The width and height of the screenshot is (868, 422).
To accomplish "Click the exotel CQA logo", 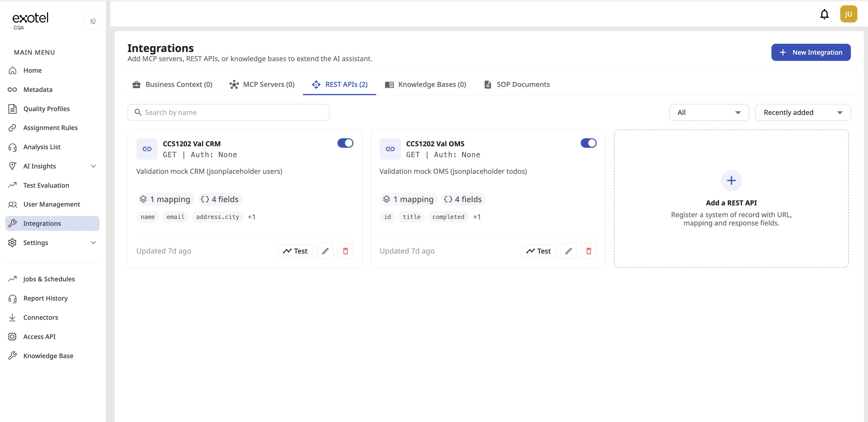I will [30, 21].
